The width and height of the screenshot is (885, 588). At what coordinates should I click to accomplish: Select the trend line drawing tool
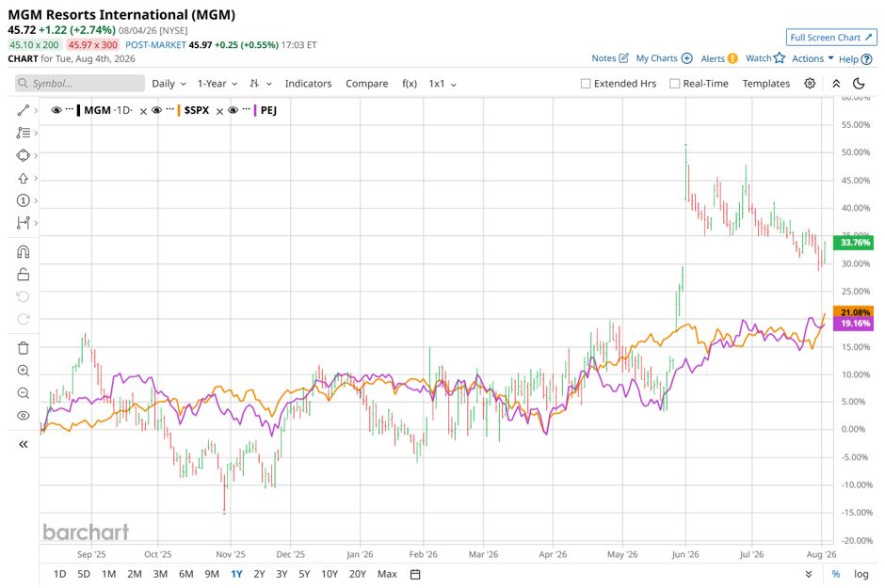click(x=24, y=110)
